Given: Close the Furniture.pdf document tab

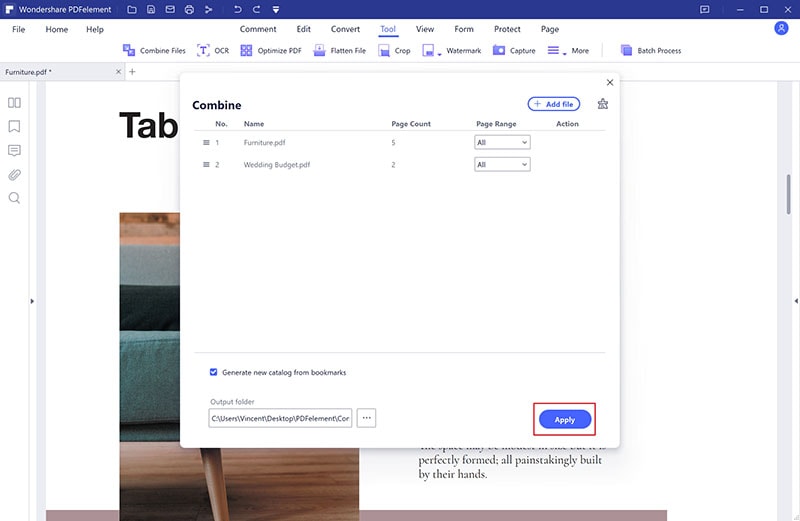Looking at the screenshot, I should coord(118,72).
